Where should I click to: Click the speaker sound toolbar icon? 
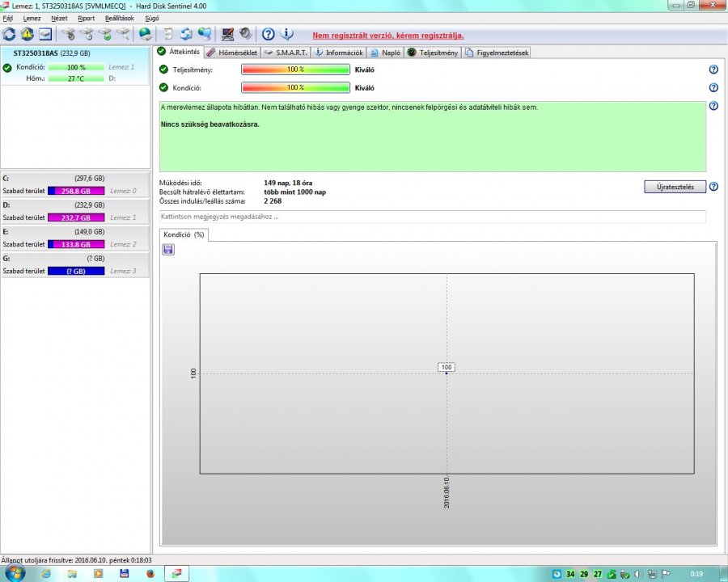click(245, 34)
